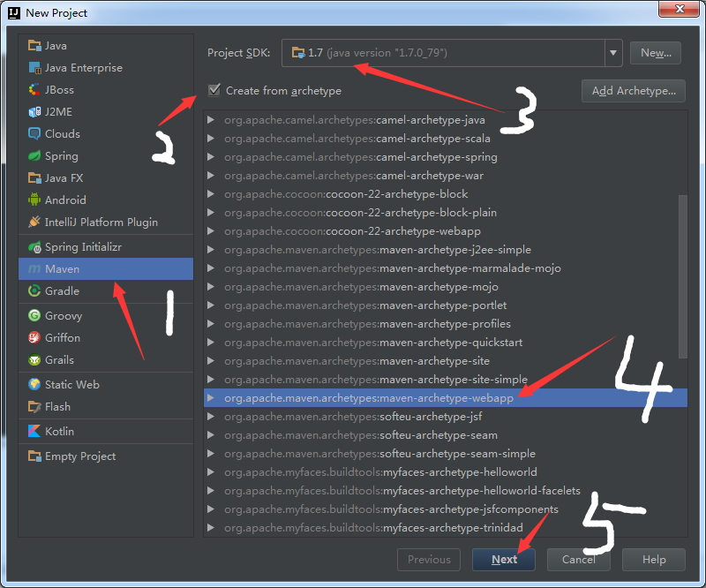Open the Project SDK dropdown arrow
Viewport: 706px width, 588px height.
click(x=613, y=53)
